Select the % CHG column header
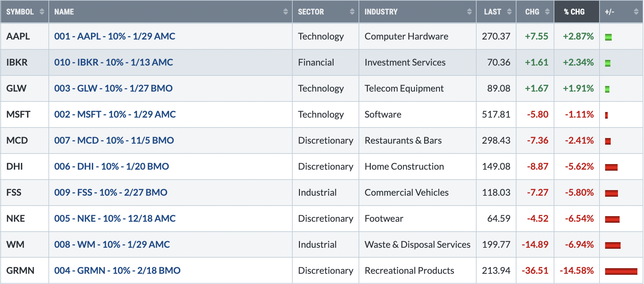The height and width of the screenshot is (284, 644). click(577, 12)
